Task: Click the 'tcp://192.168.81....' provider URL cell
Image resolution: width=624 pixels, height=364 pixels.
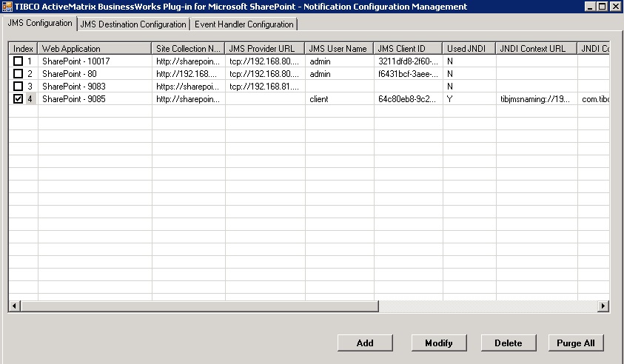Action: click(265, 87)
